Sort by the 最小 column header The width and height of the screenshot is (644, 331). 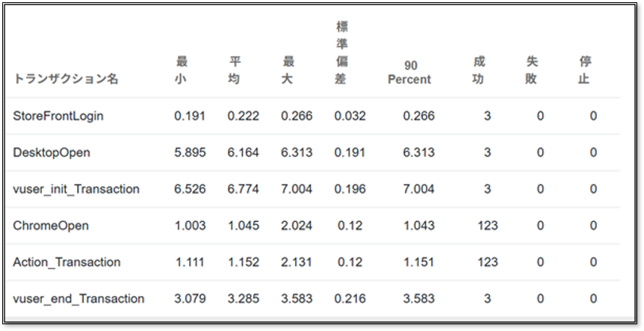click(182, 70)
